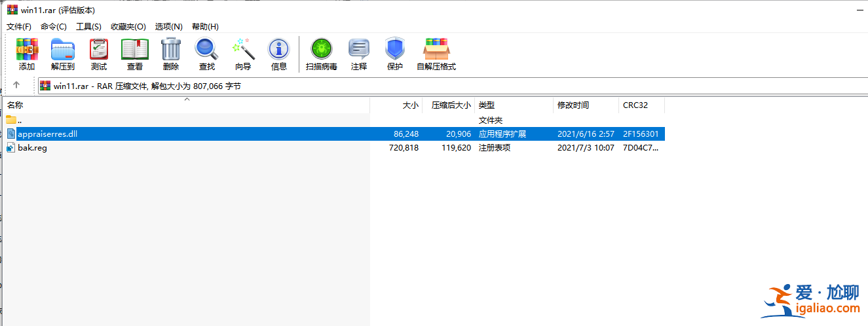
Task: Sort list by 大小 column header
Action: [410, 105]
